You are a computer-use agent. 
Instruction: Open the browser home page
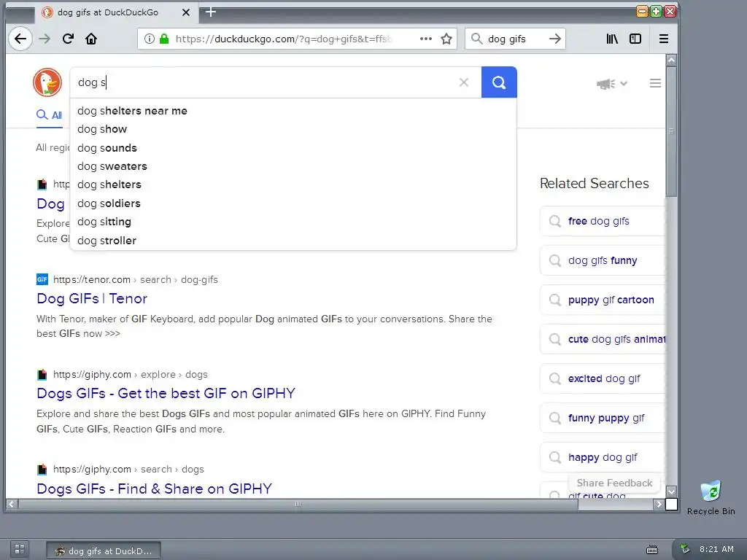pyautogui.click(x=91, y=39)
